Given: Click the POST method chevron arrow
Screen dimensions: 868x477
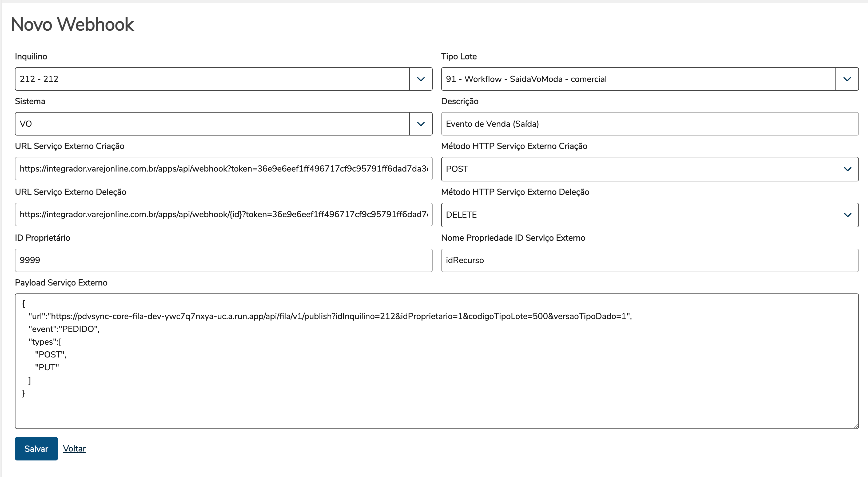Looking at the screenshot, I should (847, 169).
